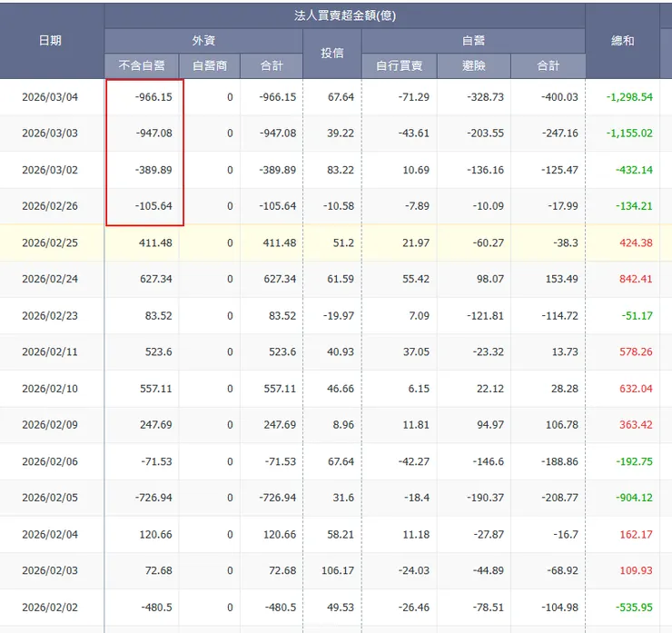The image size is (672, 633).
Task: Click the 外資 group header
Action: [203, 41]
